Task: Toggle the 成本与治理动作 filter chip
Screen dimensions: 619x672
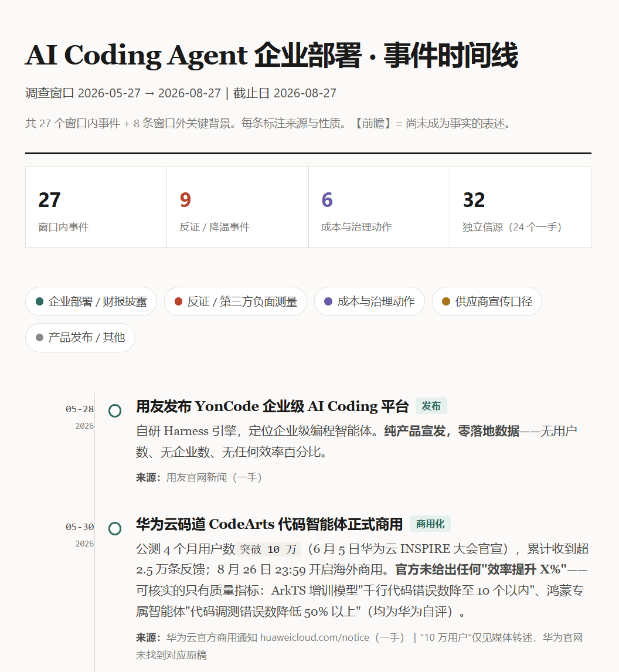Action: (369, 301)
